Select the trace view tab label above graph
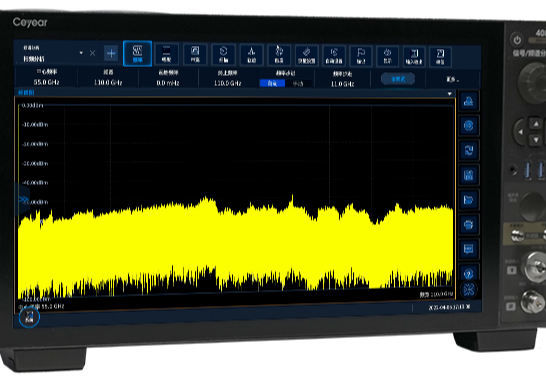The image size is (546, 379). [x=26, y=93]
